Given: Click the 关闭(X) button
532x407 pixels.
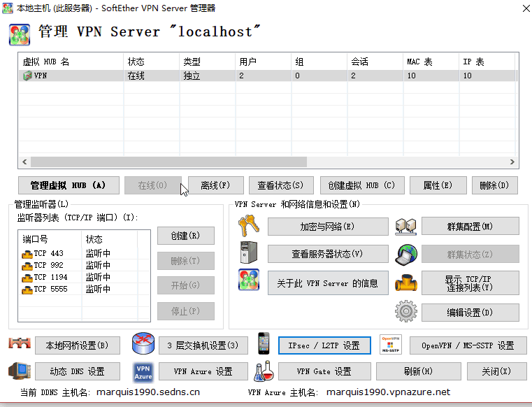Looking at the screenshot, I should tap(497, 371).
